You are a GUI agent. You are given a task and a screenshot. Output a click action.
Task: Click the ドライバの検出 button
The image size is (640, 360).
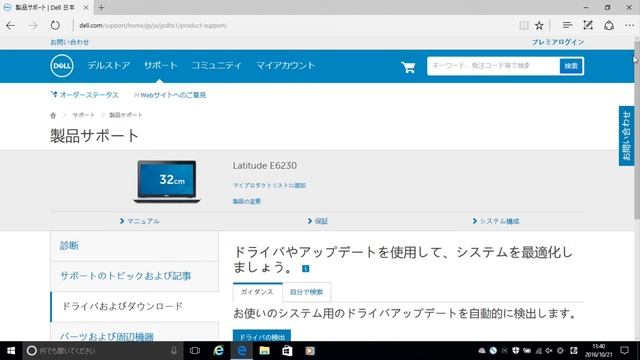pyautogui.click(x=262, y=336)
